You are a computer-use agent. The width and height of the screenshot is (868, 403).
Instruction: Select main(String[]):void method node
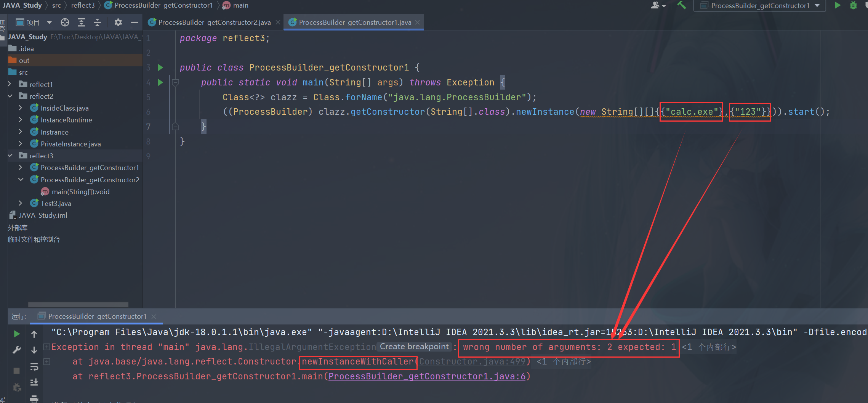click(80, 191)
